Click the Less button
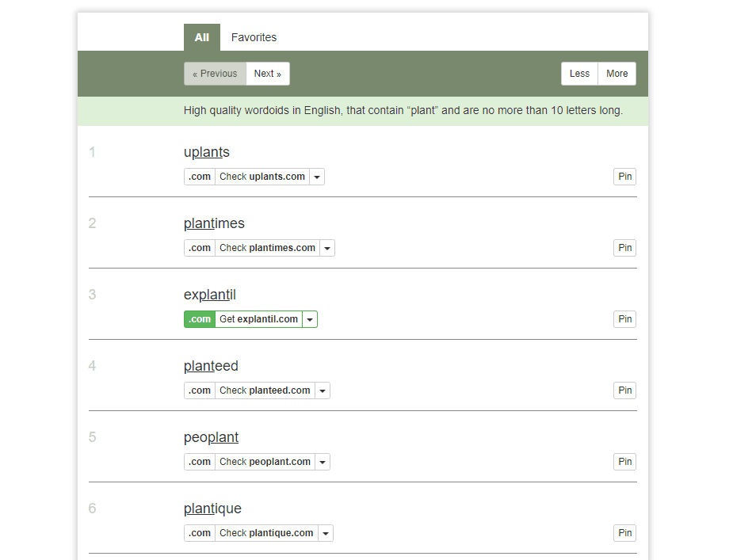 tap(578, 73)
